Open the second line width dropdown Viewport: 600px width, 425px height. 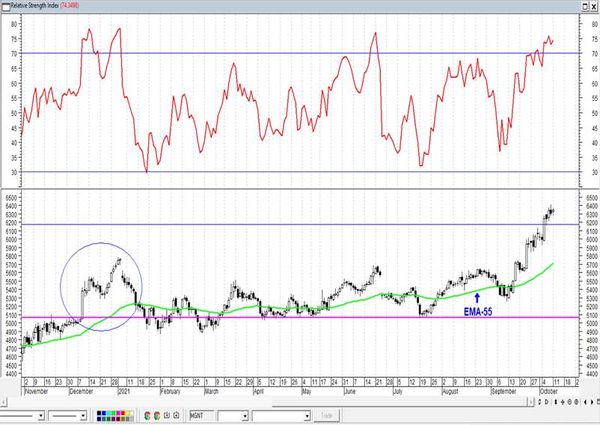coord(83,415)
